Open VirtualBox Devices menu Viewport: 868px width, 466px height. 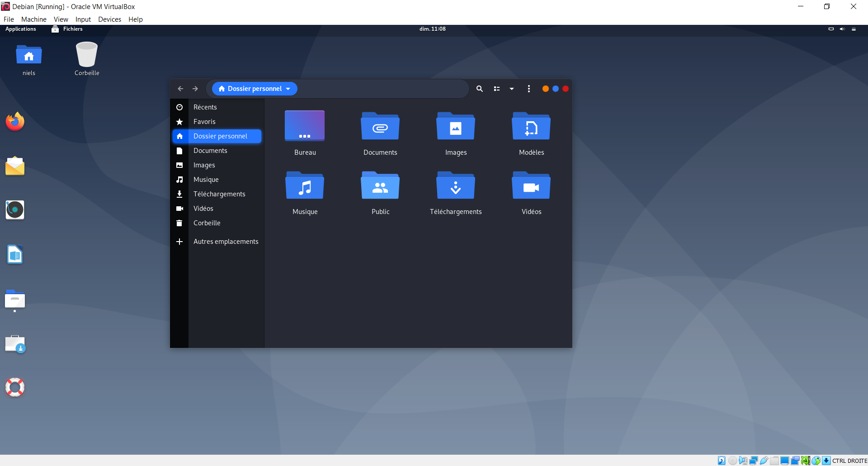tap(109, 19)
